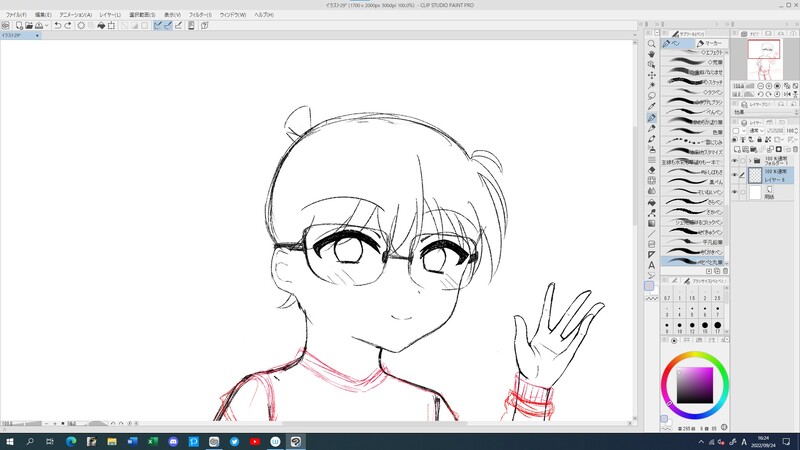The height and width of the screenshot is (450, 800).
Task: Toggle Clip to Layer Below icon
Action: pyautogui.click(x=735, y=139)
